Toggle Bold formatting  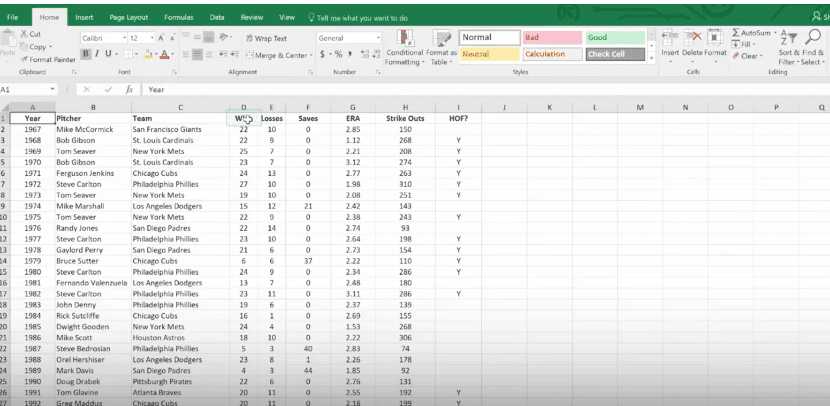coord(85,54)
